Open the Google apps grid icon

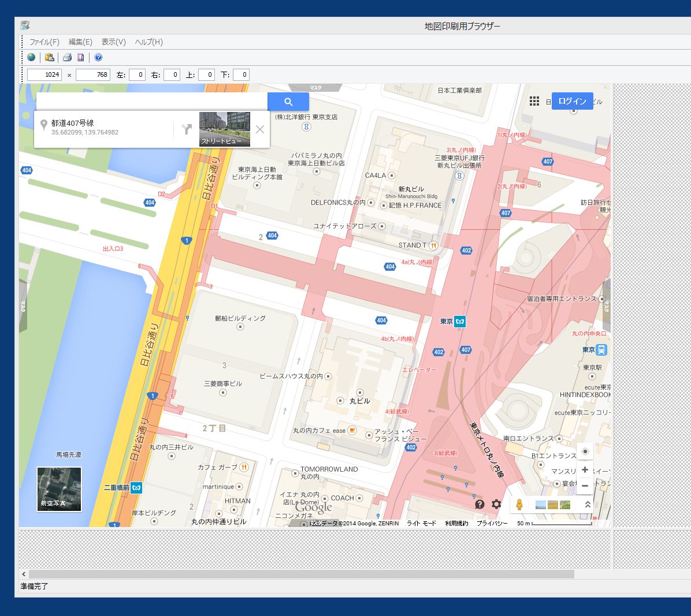pos(534,101)
